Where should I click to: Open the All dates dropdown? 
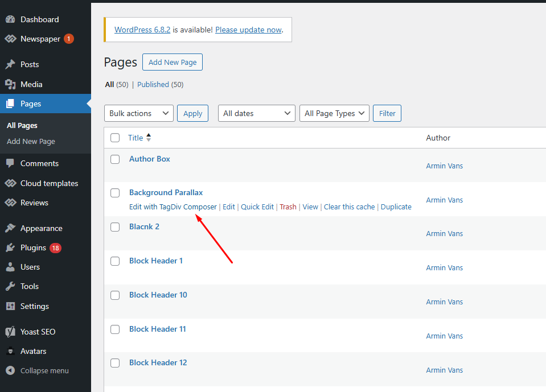(257, 113)
